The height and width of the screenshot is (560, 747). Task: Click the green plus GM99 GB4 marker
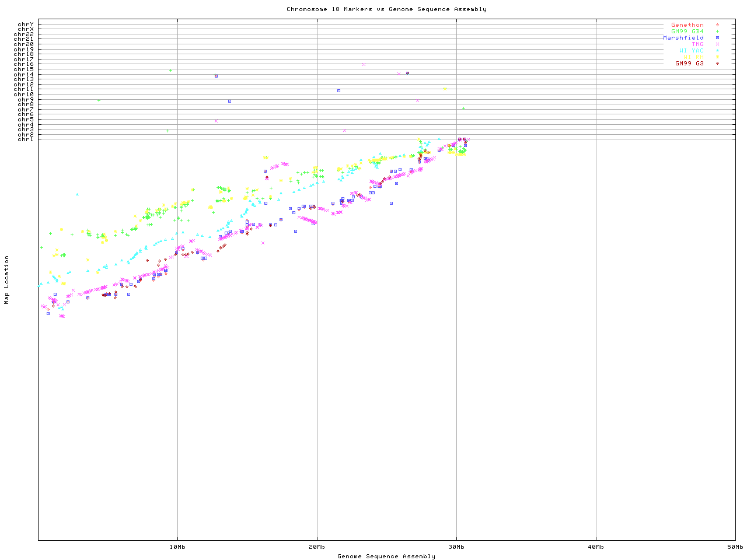click(x=717, y=32)
